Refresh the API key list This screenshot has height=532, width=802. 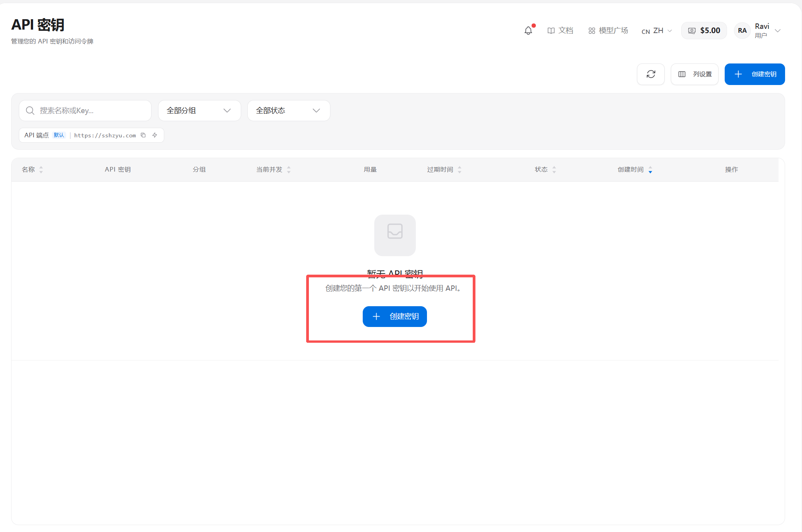[x=651, y=74]
